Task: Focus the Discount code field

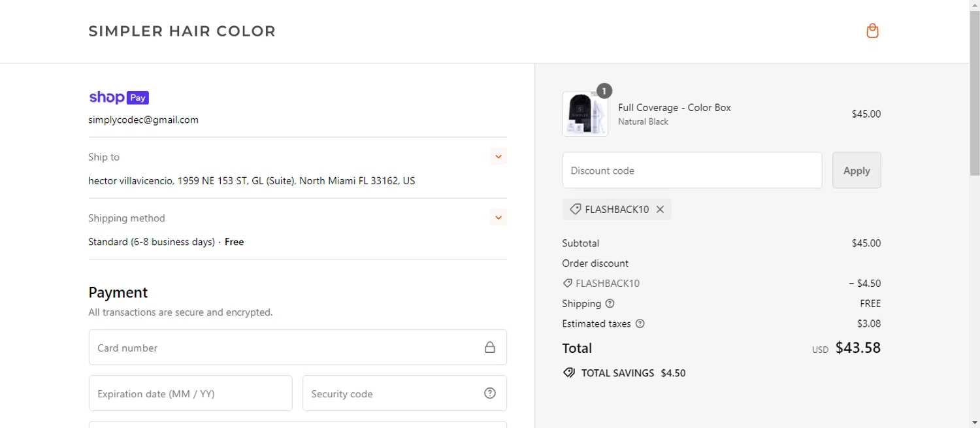Action: (x=692, y=171)
